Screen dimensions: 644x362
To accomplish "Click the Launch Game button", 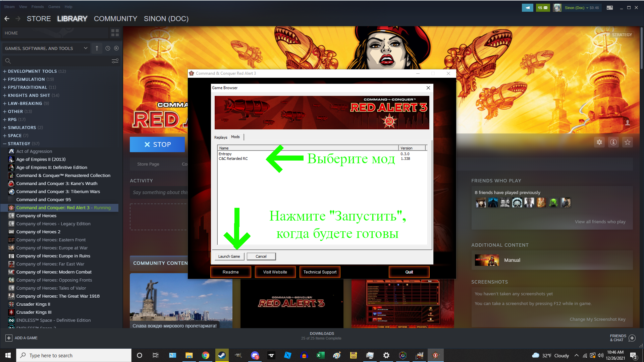I will pyautogui.click(x=229, y=256).
